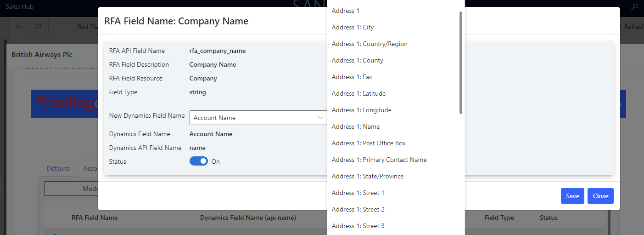The width and height of the screenshot is (644, 235).
Task: Click the back arrow icon in Sales Hub
Action: click(x=19, y=27)
